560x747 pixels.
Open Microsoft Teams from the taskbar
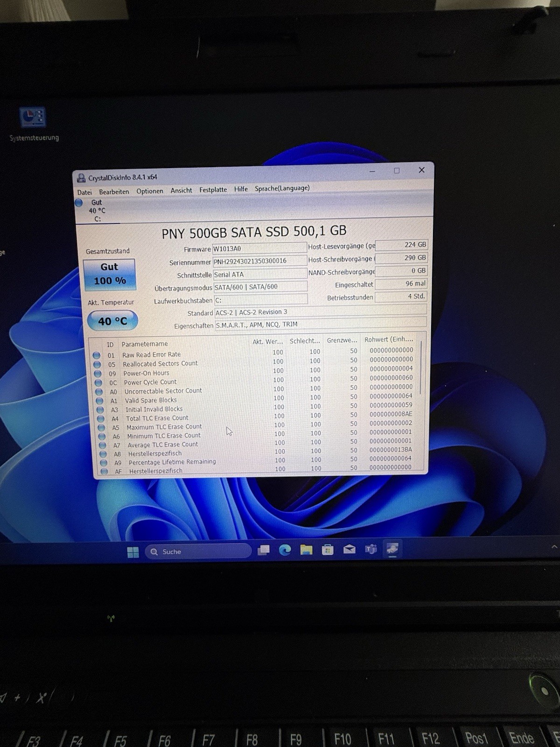(x=371, y=549)
